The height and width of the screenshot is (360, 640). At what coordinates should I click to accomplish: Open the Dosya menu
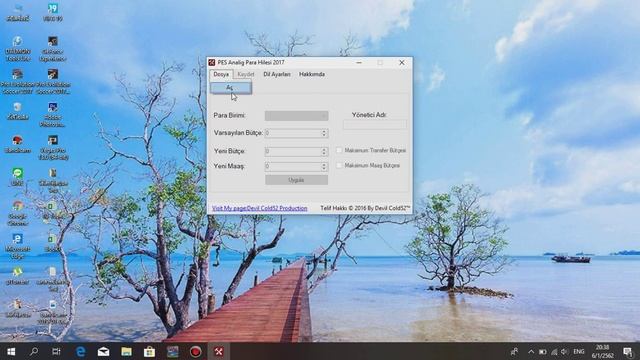pyautogui.click(x=221, y=74)
